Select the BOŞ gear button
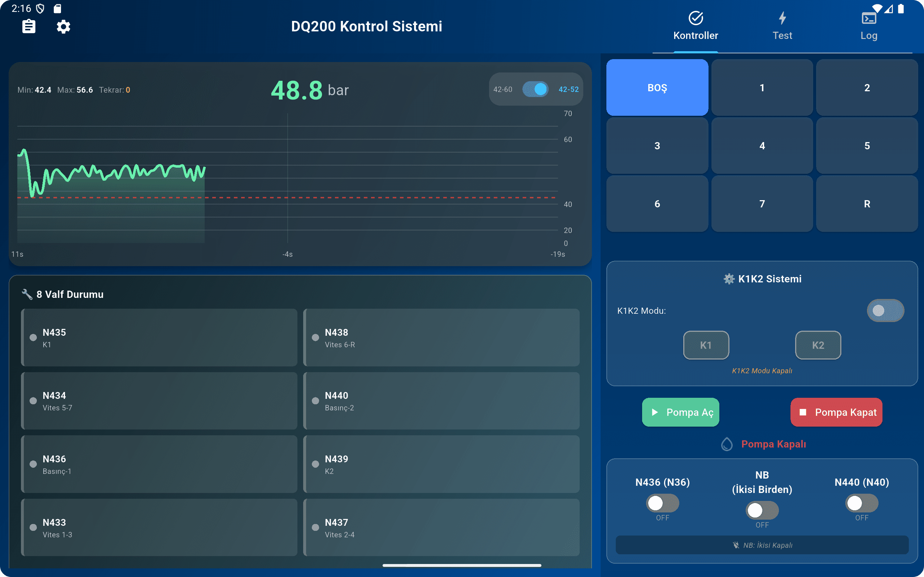Screen dimensions: 924x577 coord(657,87)
